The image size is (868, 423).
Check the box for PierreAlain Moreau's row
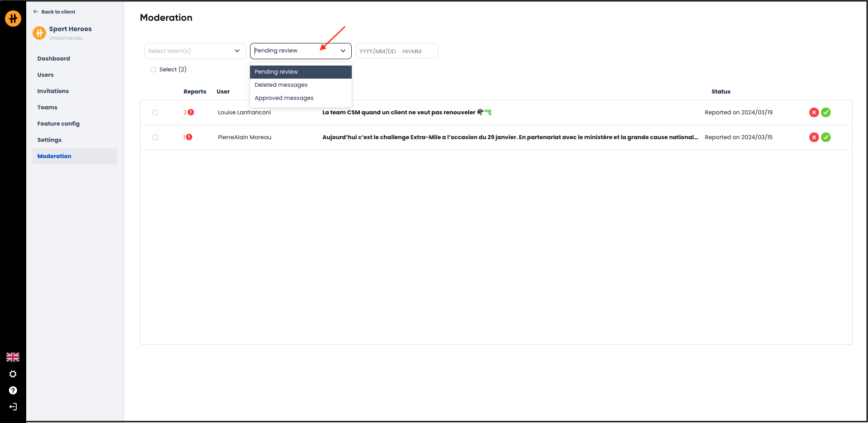click(156, 137)
